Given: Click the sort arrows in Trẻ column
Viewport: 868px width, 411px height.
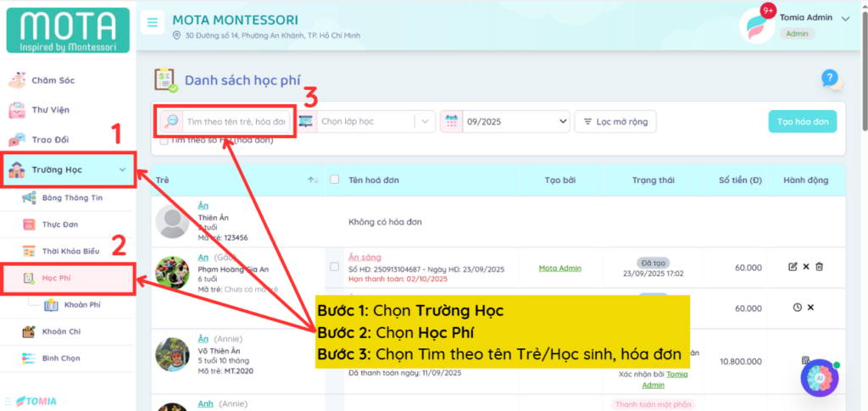Looking at the screenshot, I should [313, 180].
